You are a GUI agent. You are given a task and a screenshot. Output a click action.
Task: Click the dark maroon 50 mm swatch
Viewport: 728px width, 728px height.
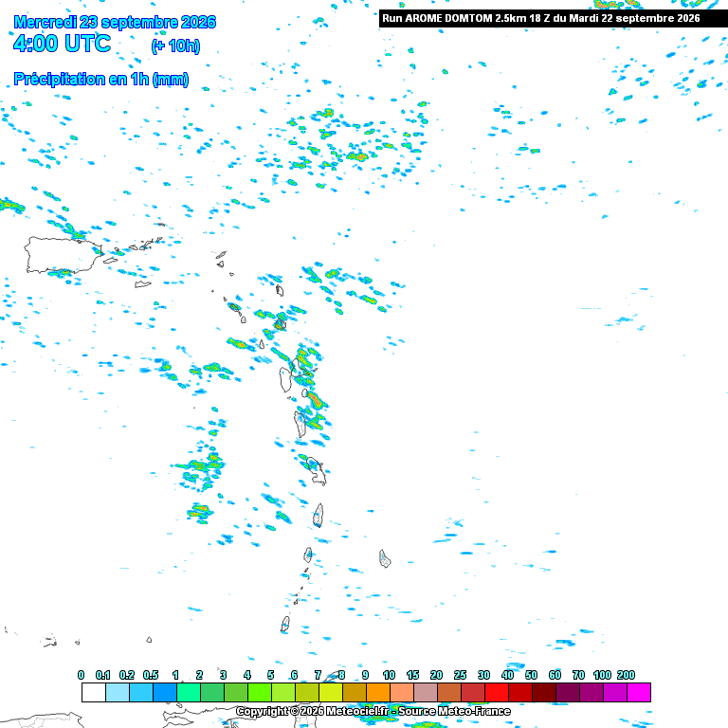[544, 692]
